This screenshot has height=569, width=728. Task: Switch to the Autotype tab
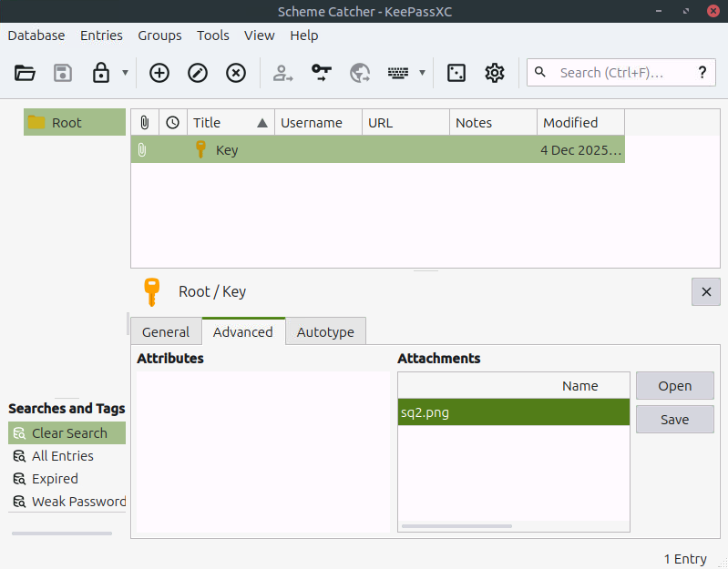click(x=325, y=332)
